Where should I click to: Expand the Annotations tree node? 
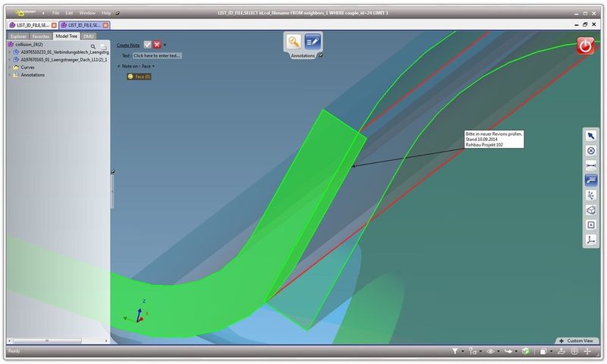(x=10, y=75)
